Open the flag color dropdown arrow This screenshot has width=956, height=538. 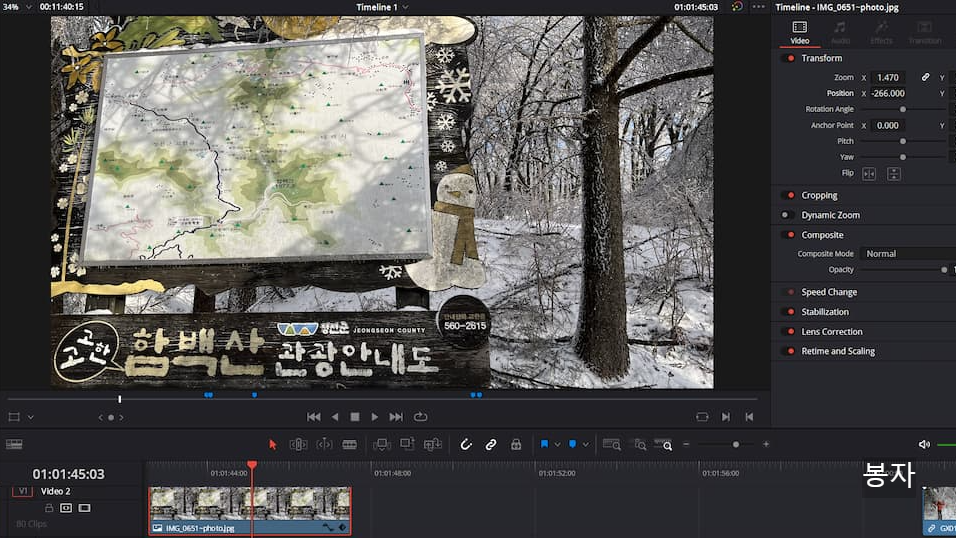(x=557, y=445)
